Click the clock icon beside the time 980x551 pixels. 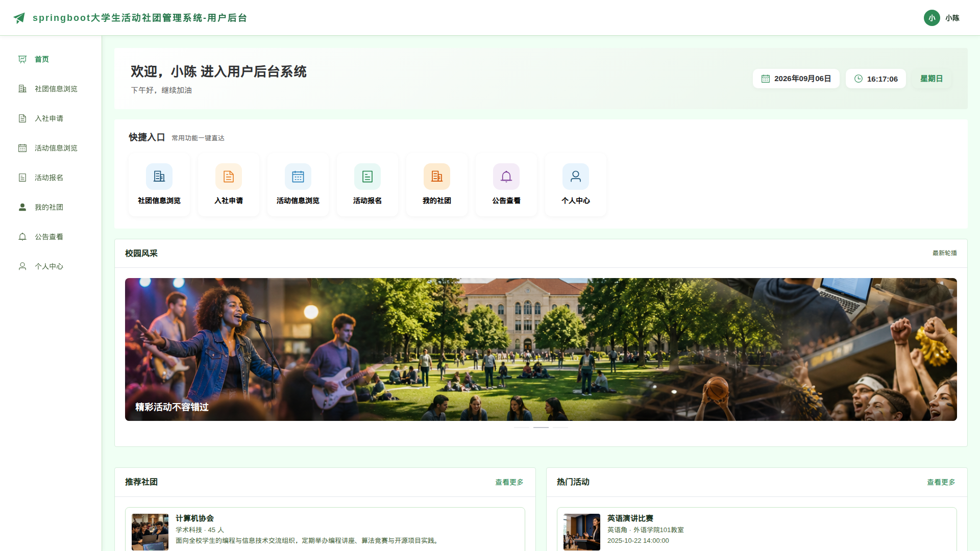pos(859,79)
